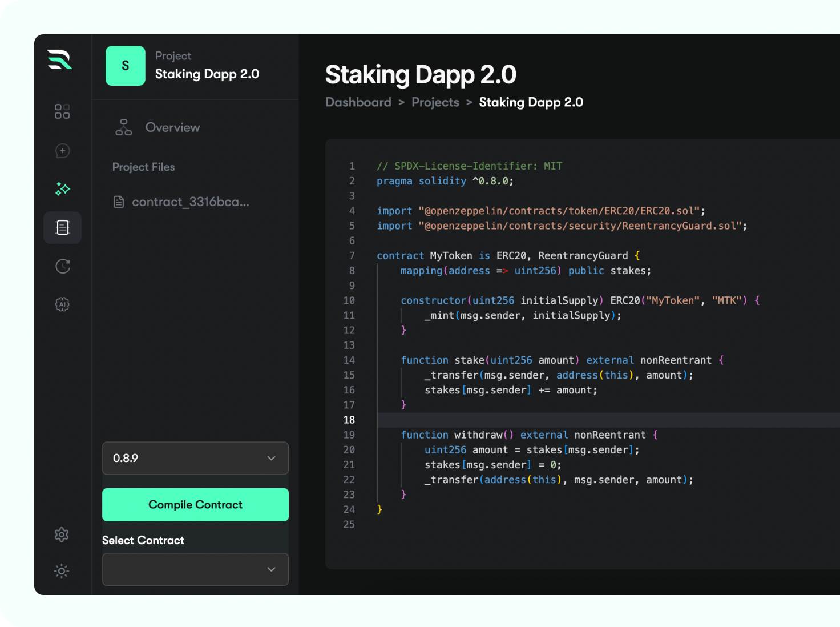Open the dashboard grid view icon

pyautogui.click(x=62, y=111)
